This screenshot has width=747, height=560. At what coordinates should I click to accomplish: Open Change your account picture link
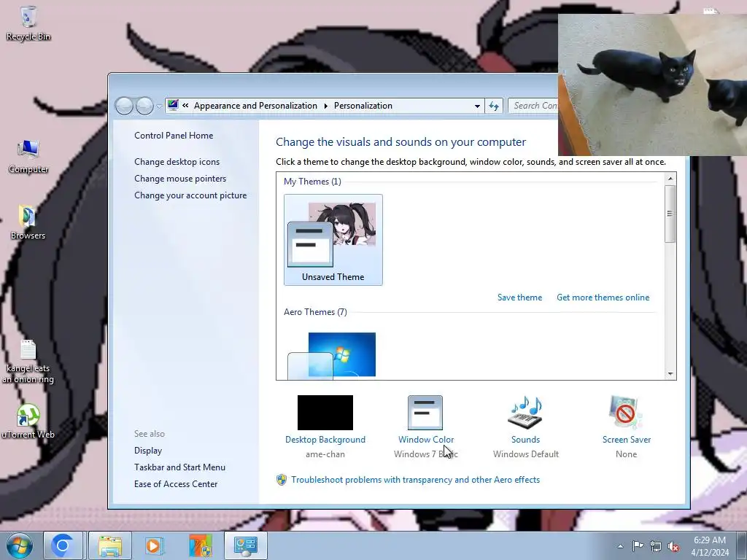click(190, 195)
